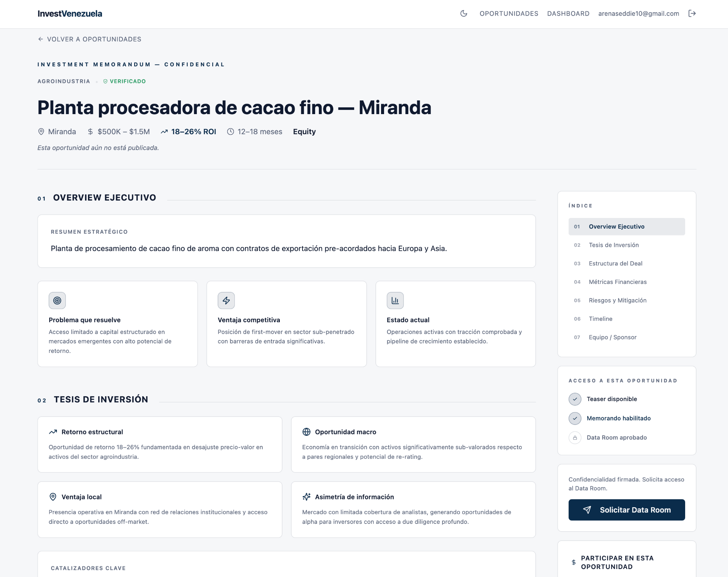
Task: Click the Oportunidad macro heading
Action: (345, 432)
